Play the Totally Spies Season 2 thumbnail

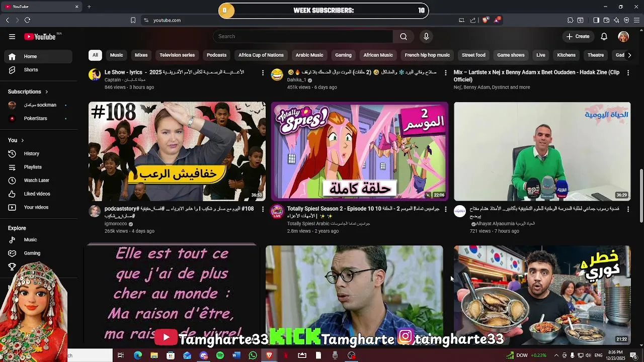pyautogui.click(x=360, y=151)
